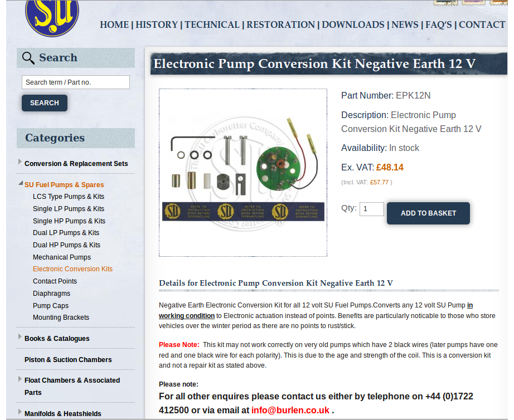Focus the Search term / Part no. field

[76, 82]
